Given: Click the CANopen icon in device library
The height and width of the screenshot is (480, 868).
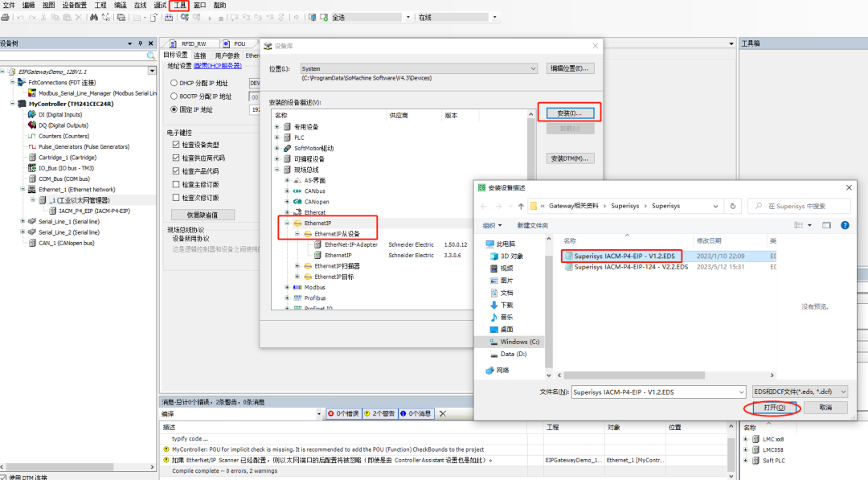Looking at the screenshot, I should 297,202.
